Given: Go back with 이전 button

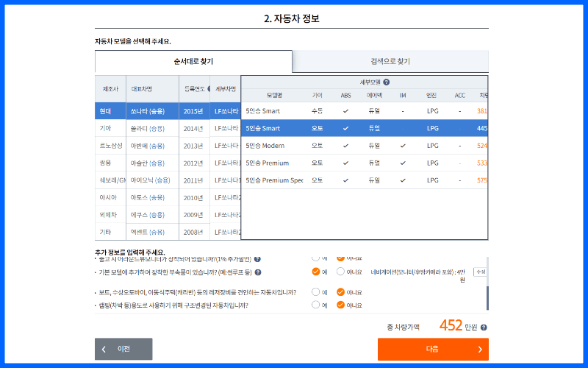Looking at the screenshot, I should click(123, 349).
